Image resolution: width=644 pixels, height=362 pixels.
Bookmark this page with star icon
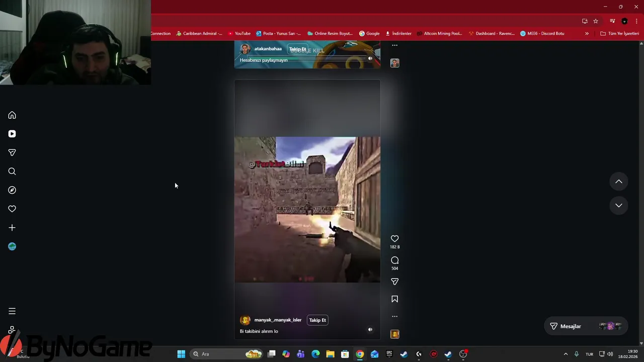coord(596,21)
